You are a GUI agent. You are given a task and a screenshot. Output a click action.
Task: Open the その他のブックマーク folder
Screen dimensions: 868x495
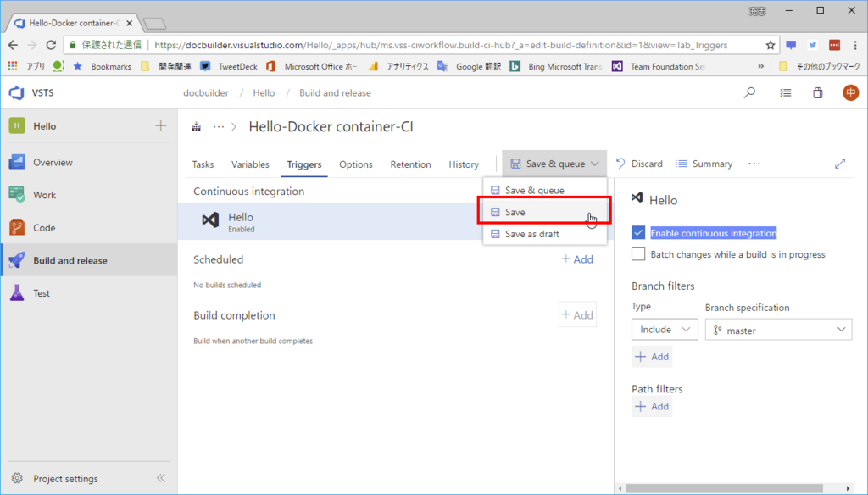(x=820, y=66)
